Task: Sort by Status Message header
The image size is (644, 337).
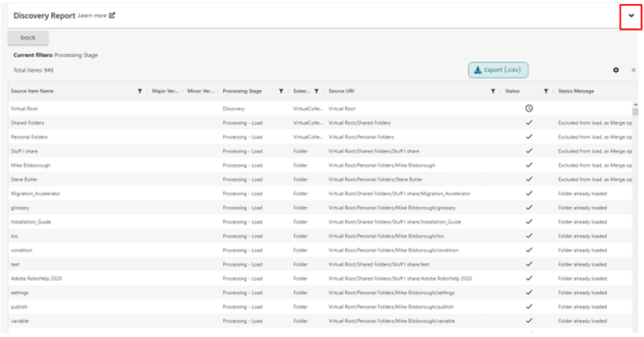Action: point(575,91)
